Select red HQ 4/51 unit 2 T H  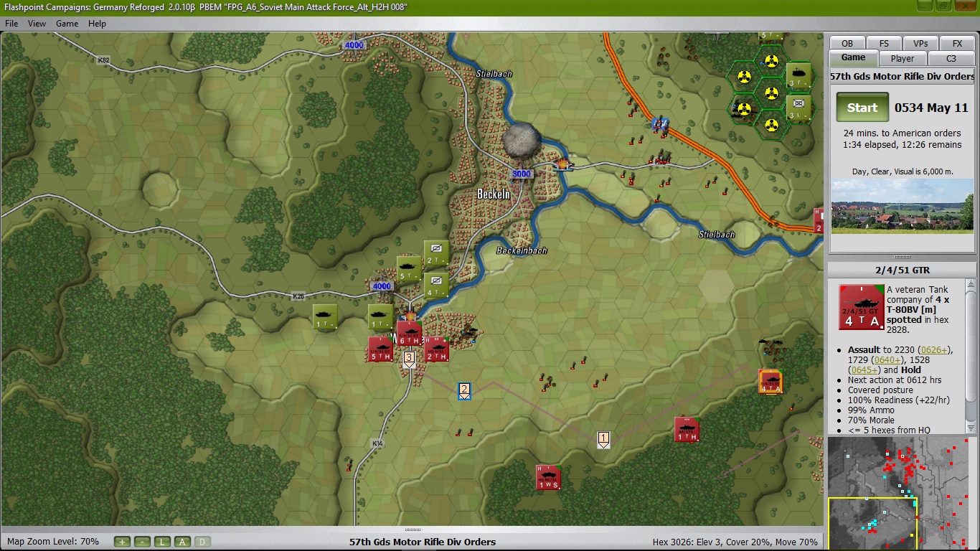(x=436, y=349)
